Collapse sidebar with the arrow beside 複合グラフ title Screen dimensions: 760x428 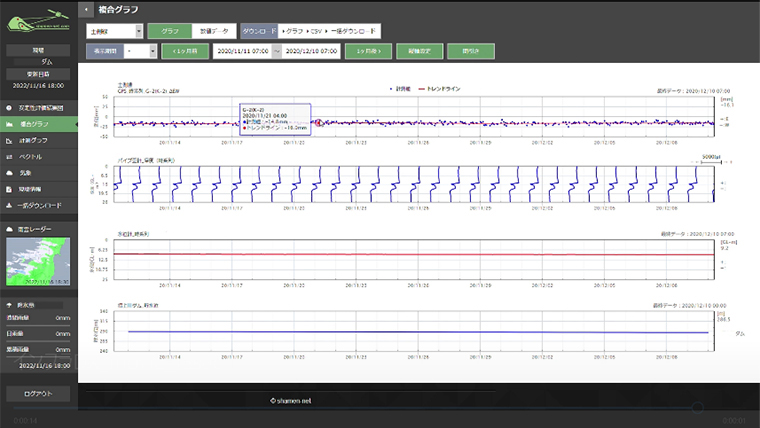pyautogui.click(x=86, y=9)
